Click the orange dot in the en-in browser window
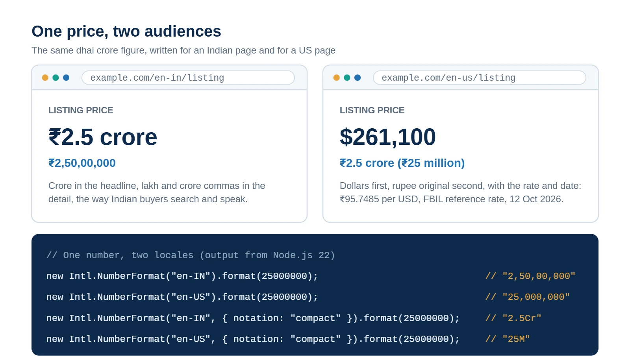 45,78
